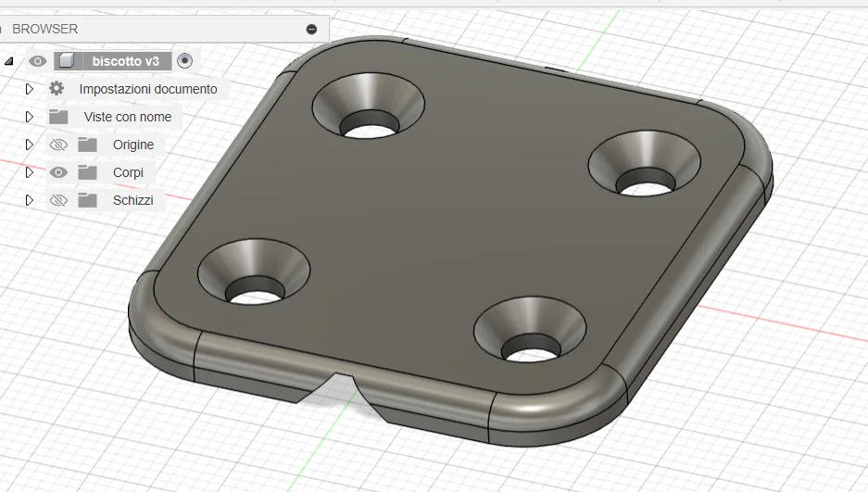This screenshot has width=868, height=492.
Task: Select the top-left countersunk hole on plate
Action: pyautogui.click(x=369, y=105)
